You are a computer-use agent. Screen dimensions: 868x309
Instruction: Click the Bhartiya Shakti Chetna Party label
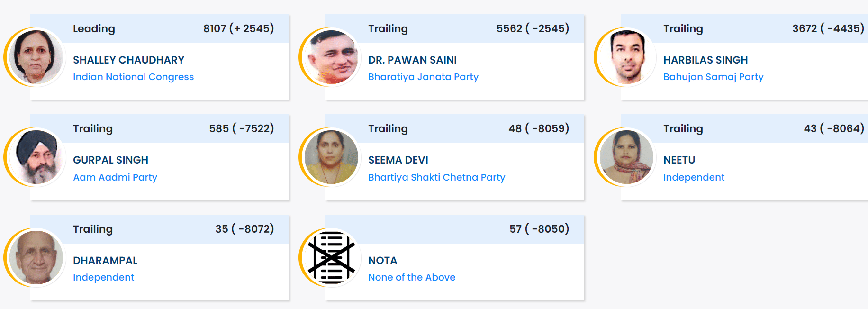(x=436, y=177)
